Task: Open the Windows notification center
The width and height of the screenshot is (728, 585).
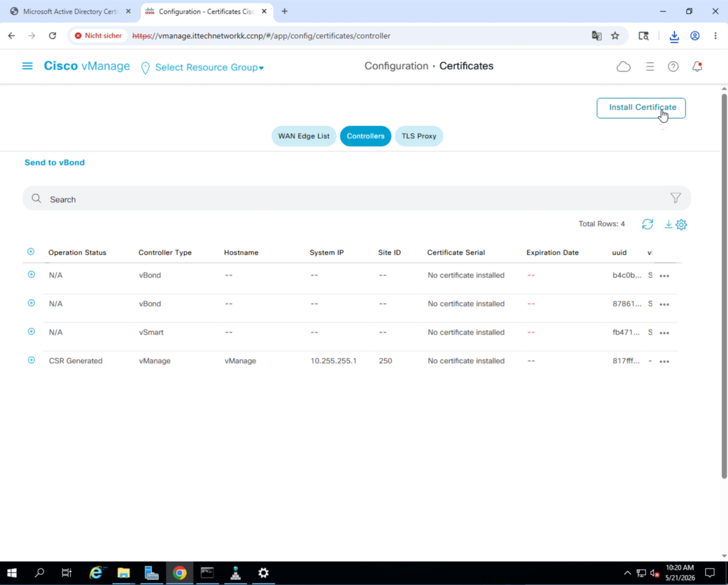Action: [x=710, y=573]
